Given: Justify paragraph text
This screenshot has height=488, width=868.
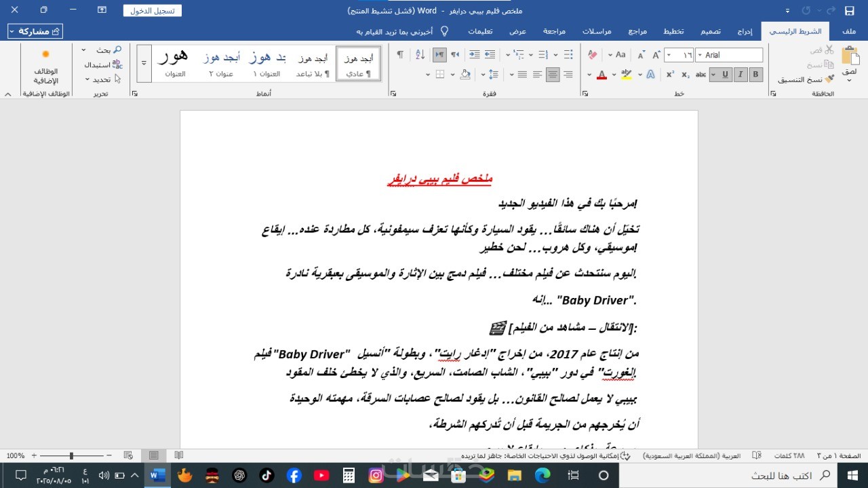Looking at the screenshot, I should 522,75.
